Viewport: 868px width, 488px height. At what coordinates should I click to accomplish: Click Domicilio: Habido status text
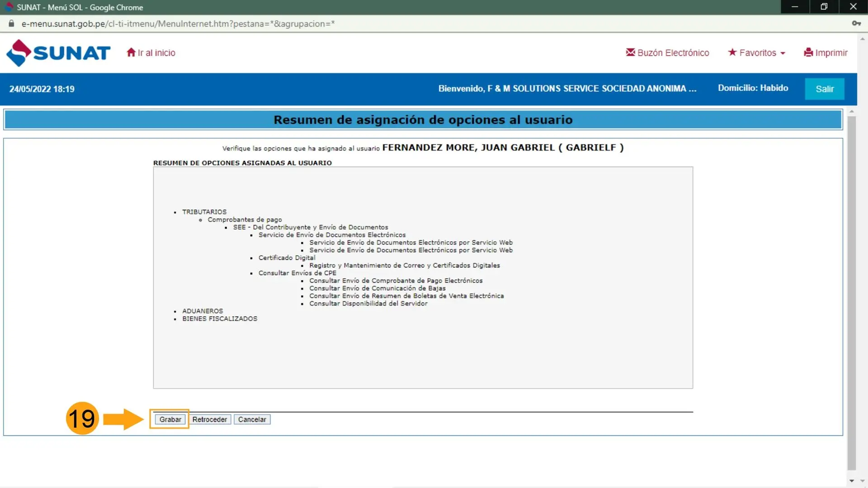point(753,88)
